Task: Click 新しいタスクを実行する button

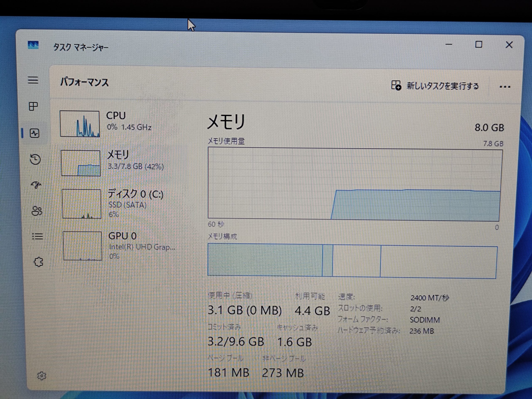Action: [435, 86]
